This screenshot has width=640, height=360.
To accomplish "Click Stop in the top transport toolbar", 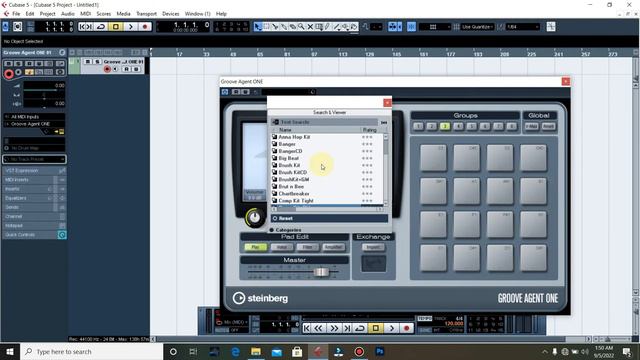I will (x=116, y=27).
